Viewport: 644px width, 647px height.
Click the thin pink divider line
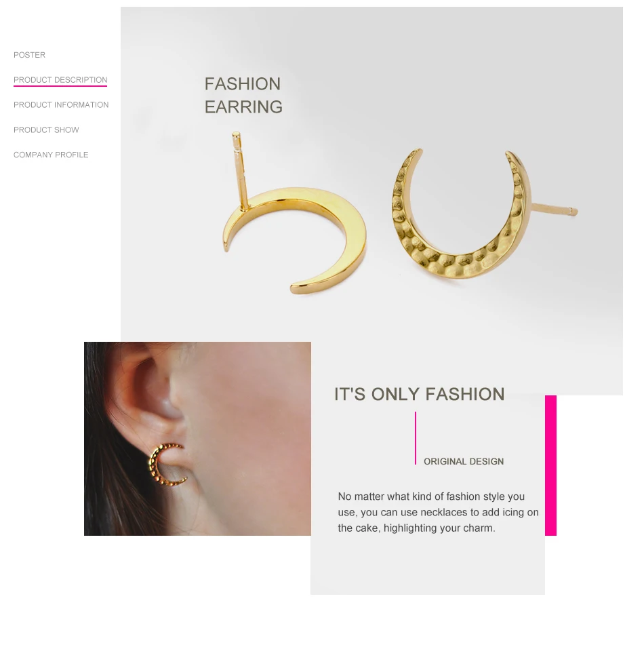click(x=416, y=438)
